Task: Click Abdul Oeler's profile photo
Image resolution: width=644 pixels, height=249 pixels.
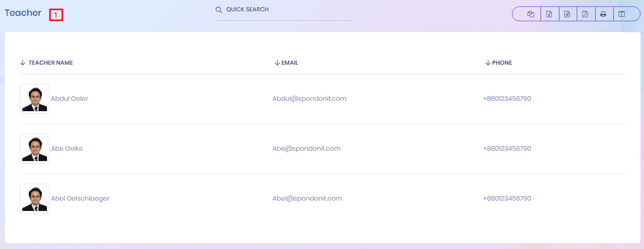Action: pyautogui.click(x=35, y=99)
